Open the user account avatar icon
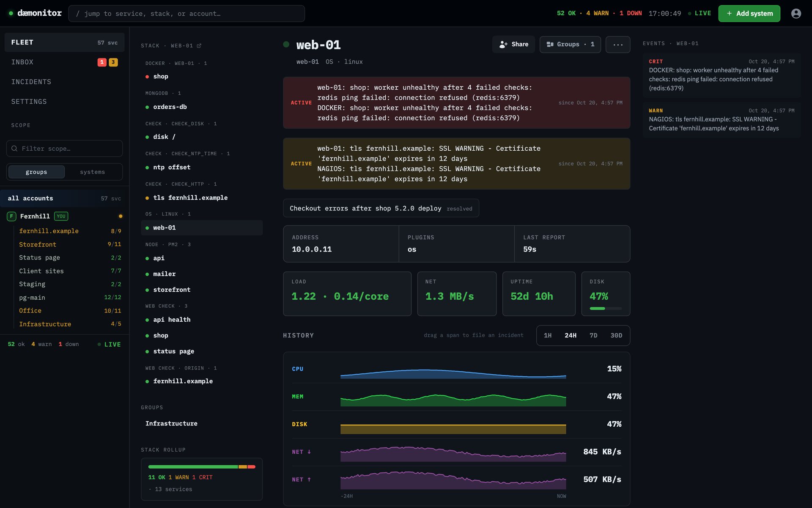812x508 pixels. (796, 14)
